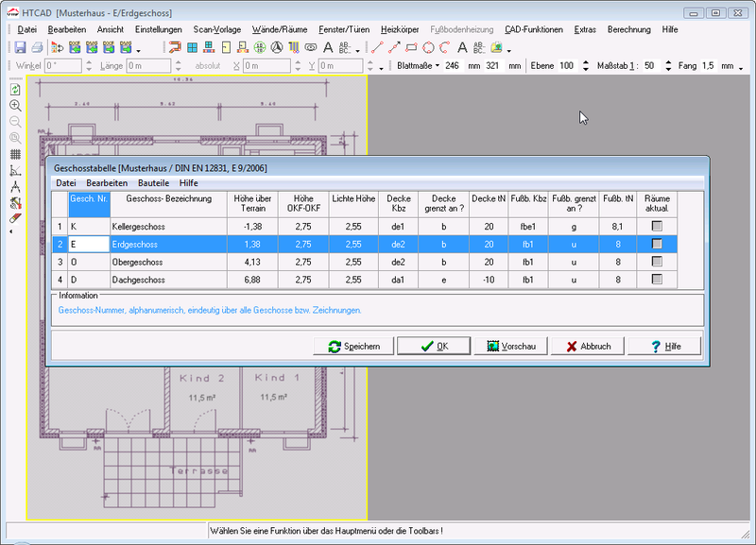Image resolution: width=756 pixels, height=545 pixels.
Task: Click the insert picture icon in CAD toolbar
Action: [496, 47]
